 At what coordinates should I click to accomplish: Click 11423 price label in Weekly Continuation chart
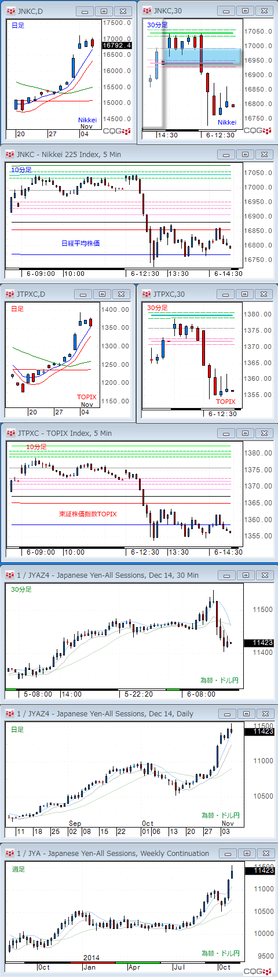[x=260, y=870]
